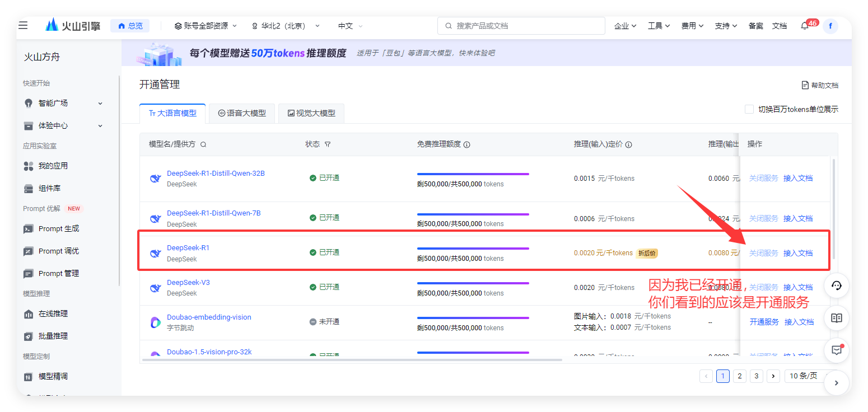868x412 pixels.
Task: Open the 华北2（北京） region dropdown
Action: 286,26
